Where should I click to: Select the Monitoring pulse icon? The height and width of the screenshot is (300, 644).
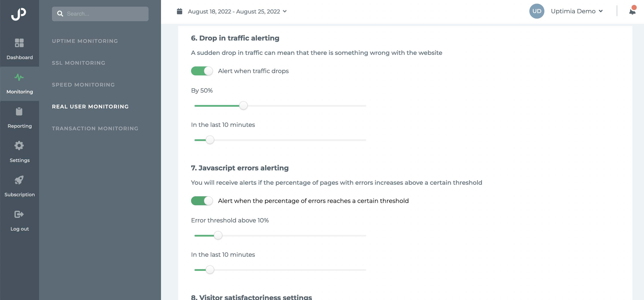tap(19, 77)
